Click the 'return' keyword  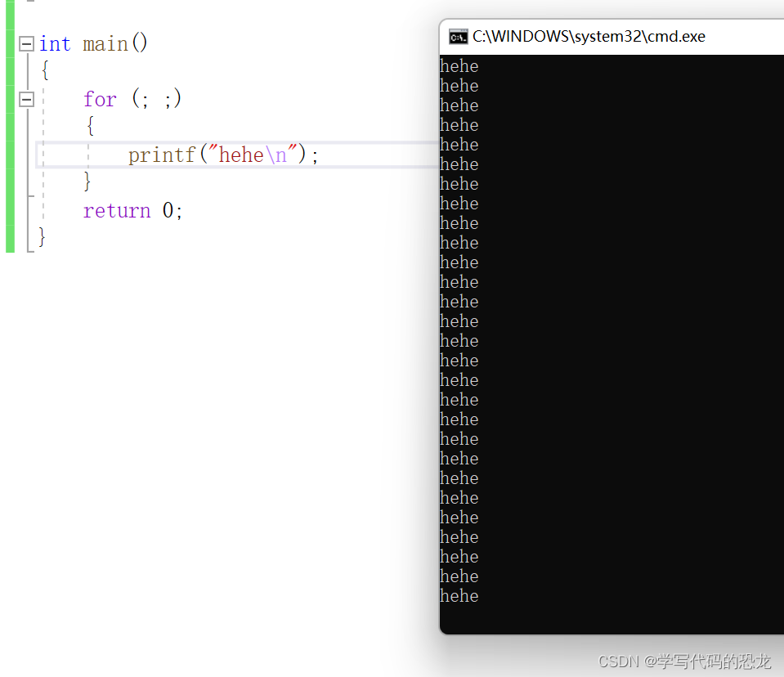coord(117,210)
